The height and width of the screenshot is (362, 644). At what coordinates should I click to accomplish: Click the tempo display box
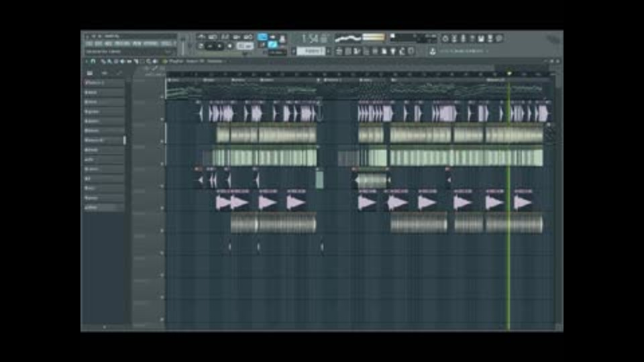pos(245,46)
